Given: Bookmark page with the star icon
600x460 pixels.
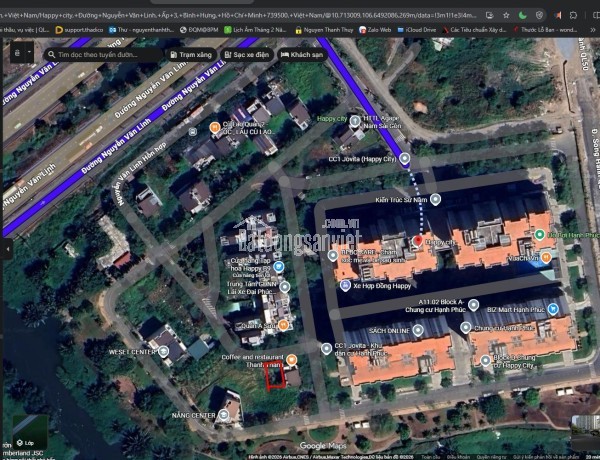Looking at the screenshot, I should [506, 15].
